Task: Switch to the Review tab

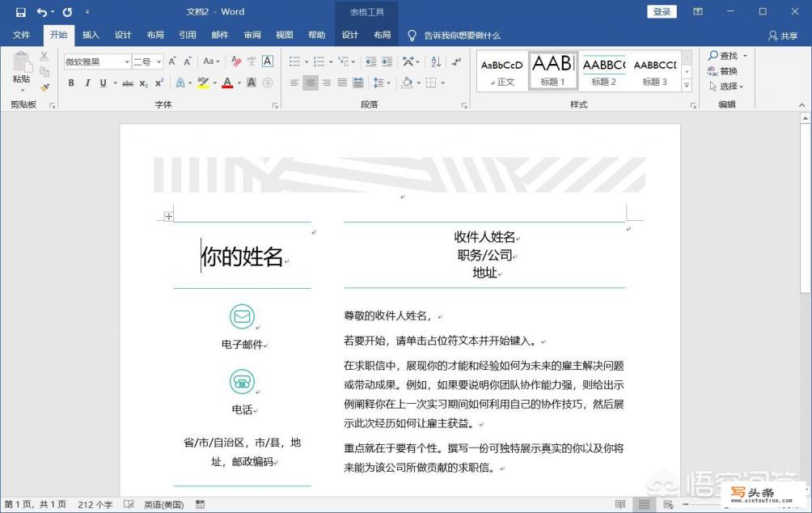Action: coord(252,35)
